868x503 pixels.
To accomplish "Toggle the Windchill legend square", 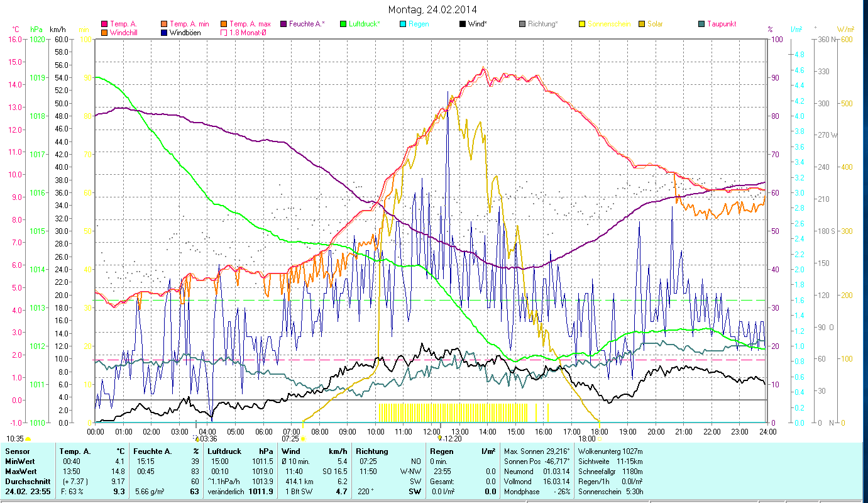I will (x=104, y=33).
